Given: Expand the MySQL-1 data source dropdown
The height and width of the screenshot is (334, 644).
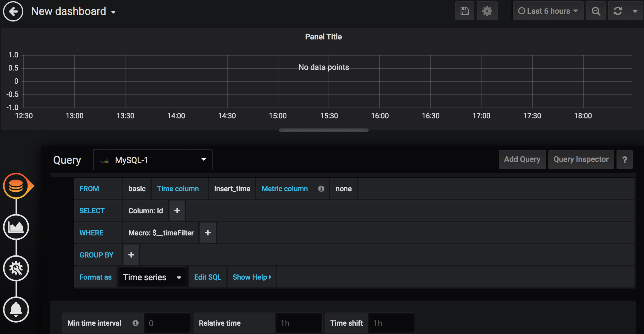Looking at the screenshot, I should 153,160.
